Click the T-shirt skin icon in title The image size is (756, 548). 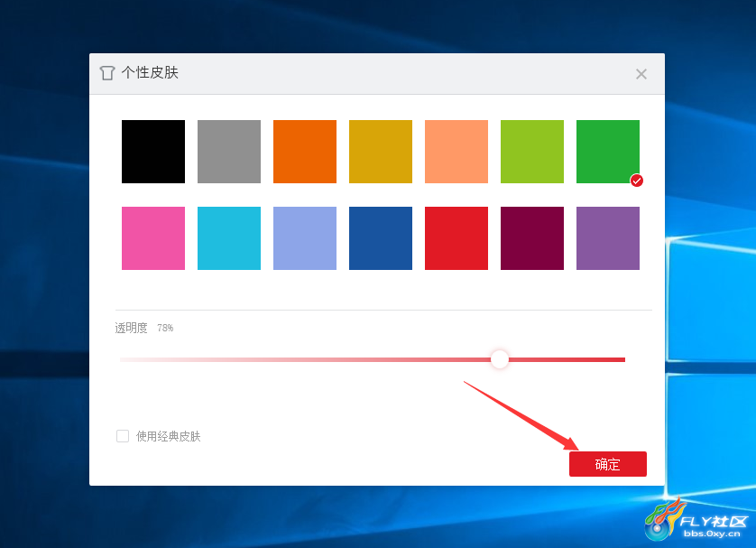107,73
